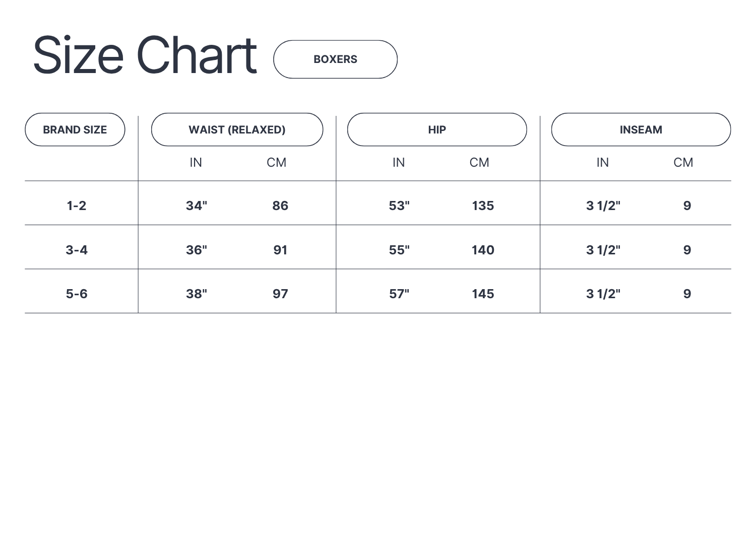Click the 38" waist value
The image size is (756, 544).
click(x=197, y=294)
